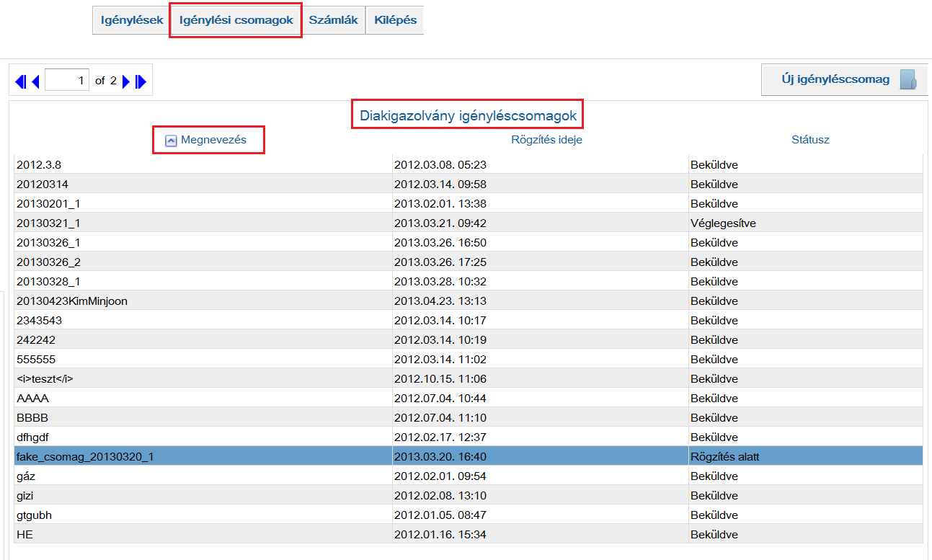The image size is (932, 560).
Task: Open the Igénylések tab
Action: 132,20
